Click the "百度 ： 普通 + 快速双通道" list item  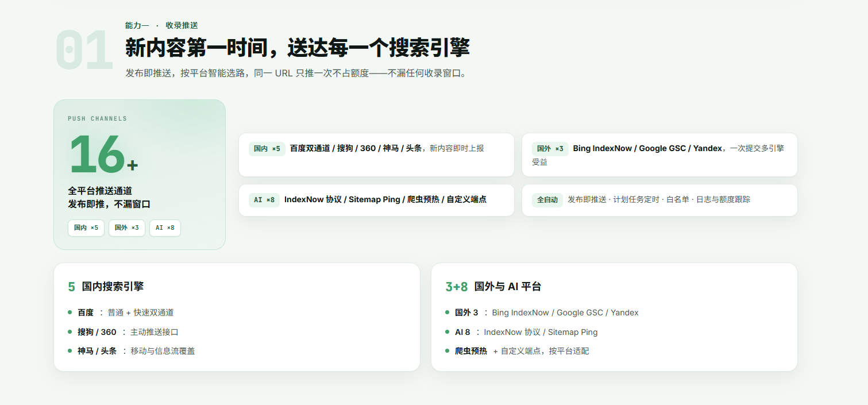[121, 313]
